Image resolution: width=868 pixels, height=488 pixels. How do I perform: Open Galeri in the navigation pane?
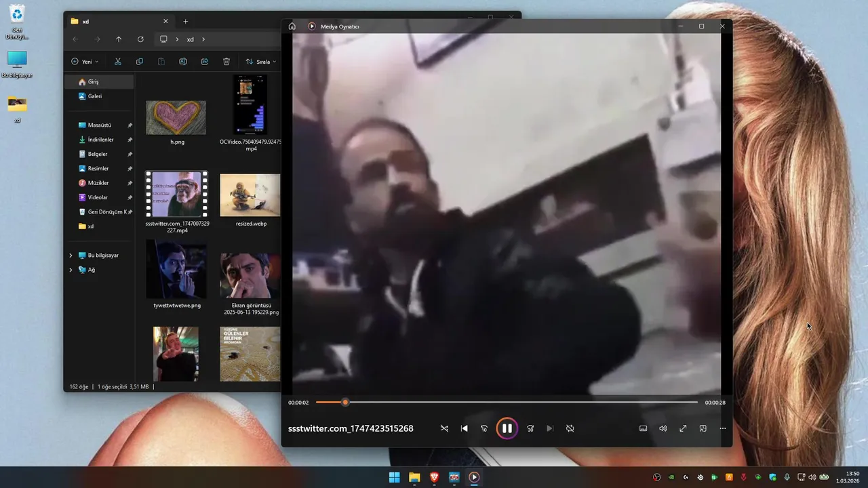tap(100, 96)
